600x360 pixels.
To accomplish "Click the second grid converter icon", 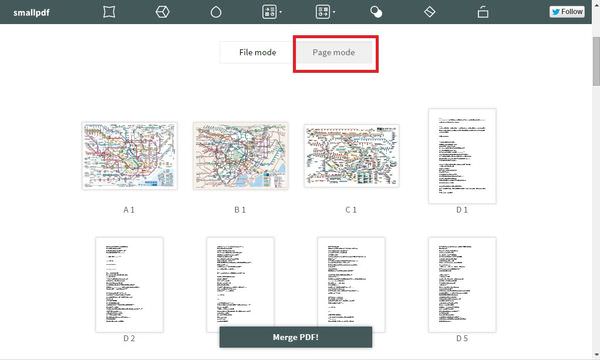I will click(323, 12).
